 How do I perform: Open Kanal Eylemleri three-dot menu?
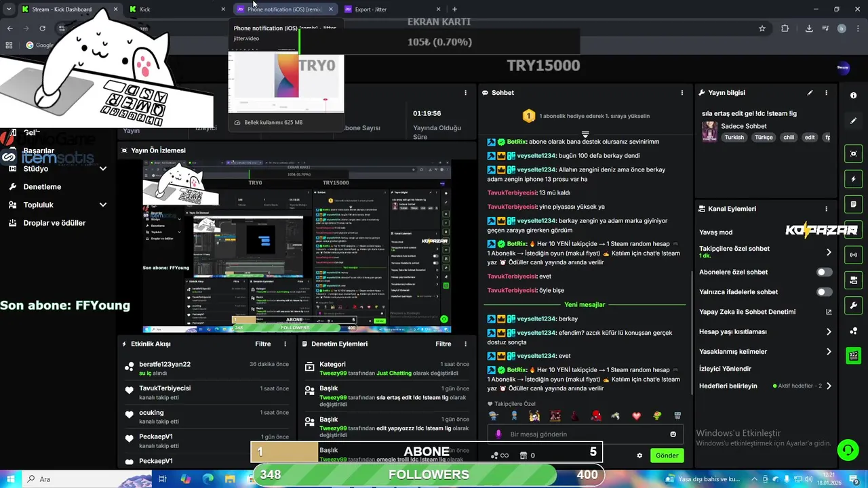point(826,209)
